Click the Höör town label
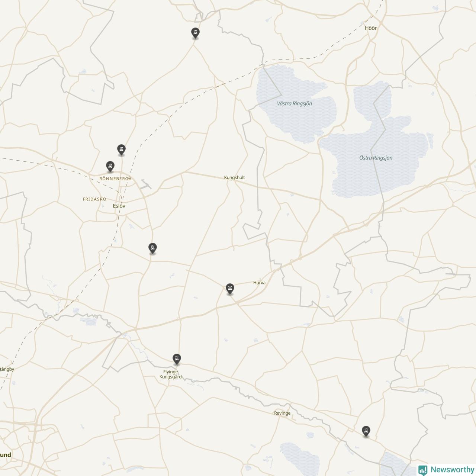Screen dimensions: 476x476 tap(371, 28)
